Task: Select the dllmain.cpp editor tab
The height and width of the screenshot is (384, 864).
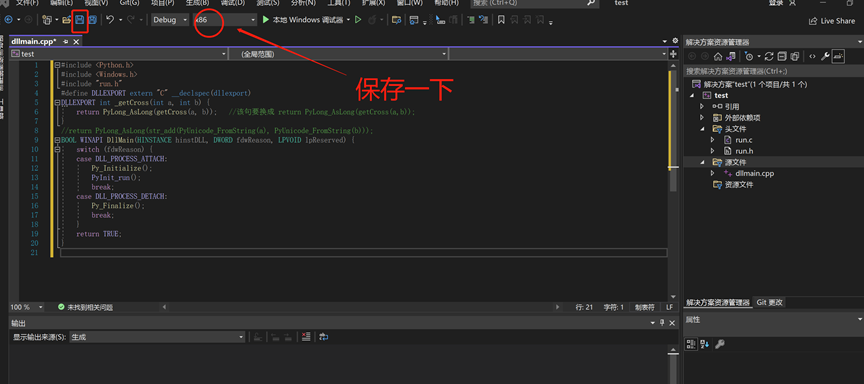Action: click(x=35, y=42)
